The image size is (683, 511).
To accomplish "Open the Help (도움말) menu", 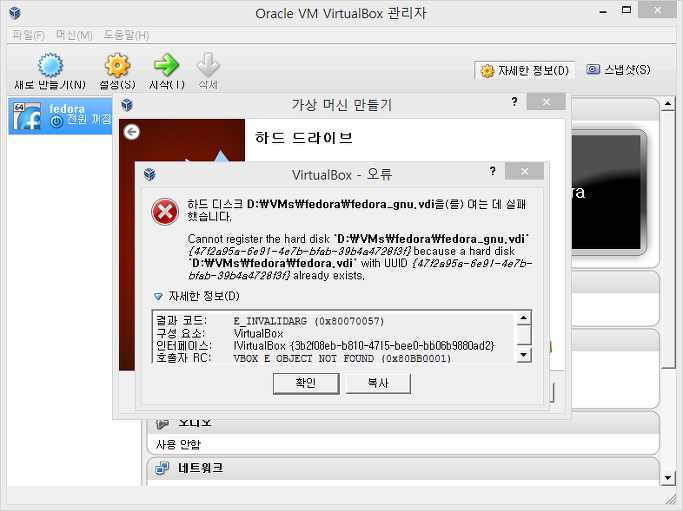I will click(126, 35).
